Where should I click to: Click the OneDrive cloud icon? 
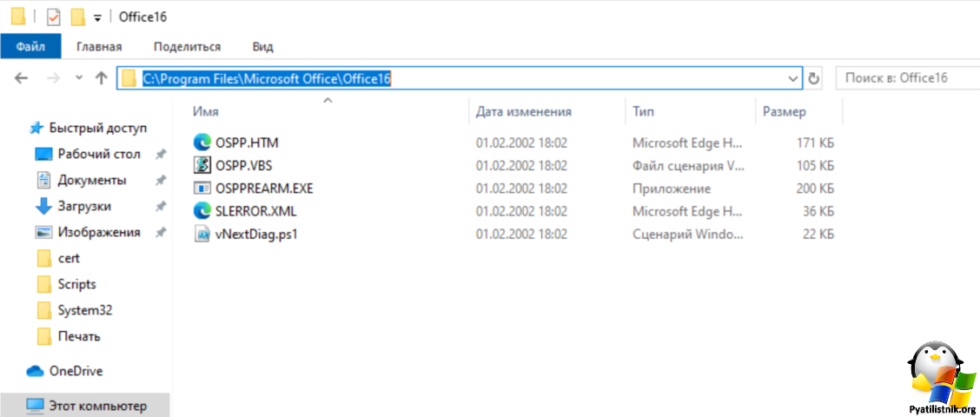[x=35, y=371]
